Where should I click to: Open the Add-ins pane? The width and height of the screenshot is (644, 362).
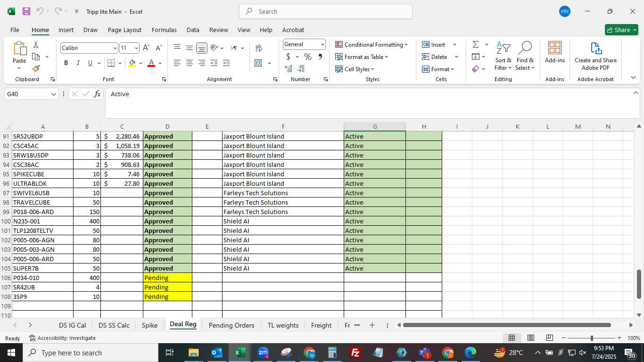(555, 52)
